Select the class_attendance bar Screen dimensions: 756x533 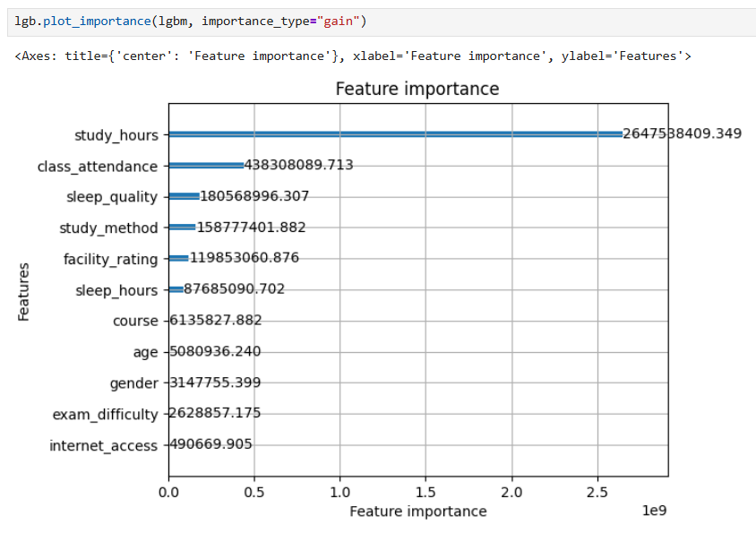click(x=205, y=166)
